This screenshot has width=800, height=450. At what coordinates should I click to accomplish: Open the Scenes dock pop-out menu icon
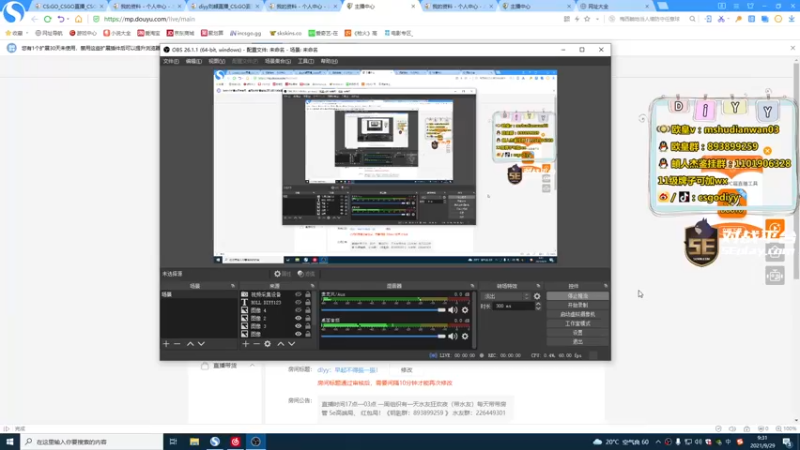click(233, 286)
